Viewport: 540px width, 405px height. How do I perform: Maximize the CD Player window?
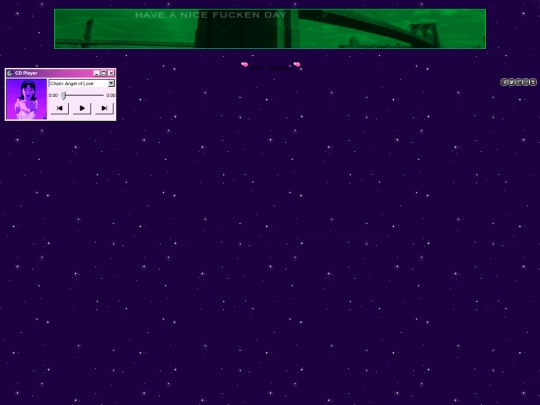click(104, 73)
